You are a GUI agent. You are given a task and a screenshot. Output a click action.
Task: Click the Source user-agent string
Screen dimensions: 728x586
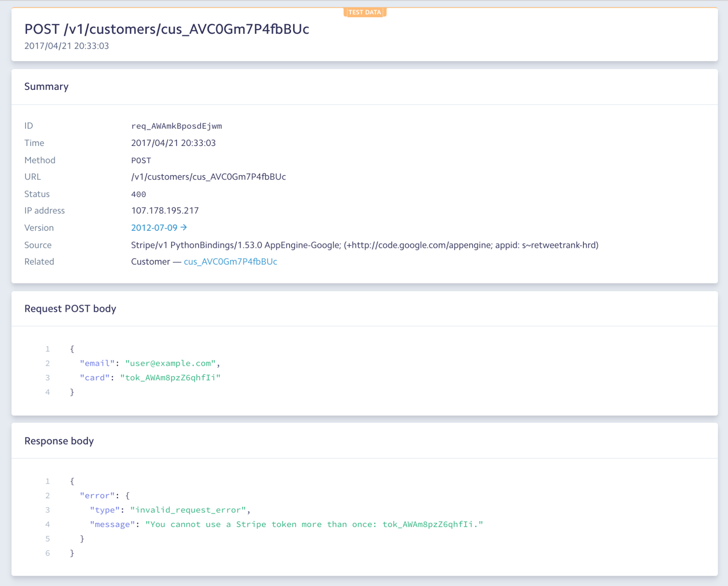[365, 245]
